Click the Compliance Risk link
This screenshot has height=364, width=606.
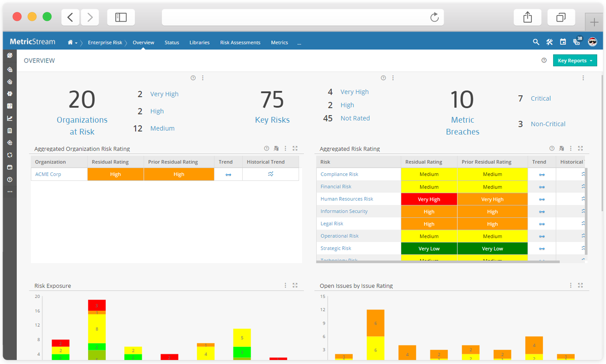pyautogui.click(x=339, y=174)
